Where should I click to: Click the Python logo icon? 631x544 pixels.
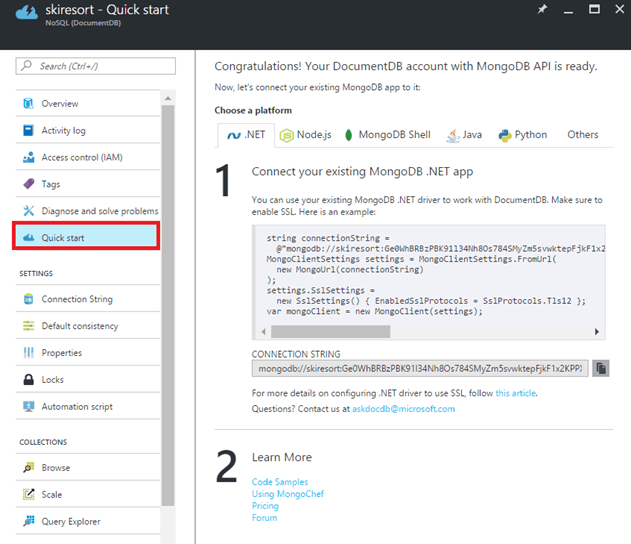[x=505, y=136]
